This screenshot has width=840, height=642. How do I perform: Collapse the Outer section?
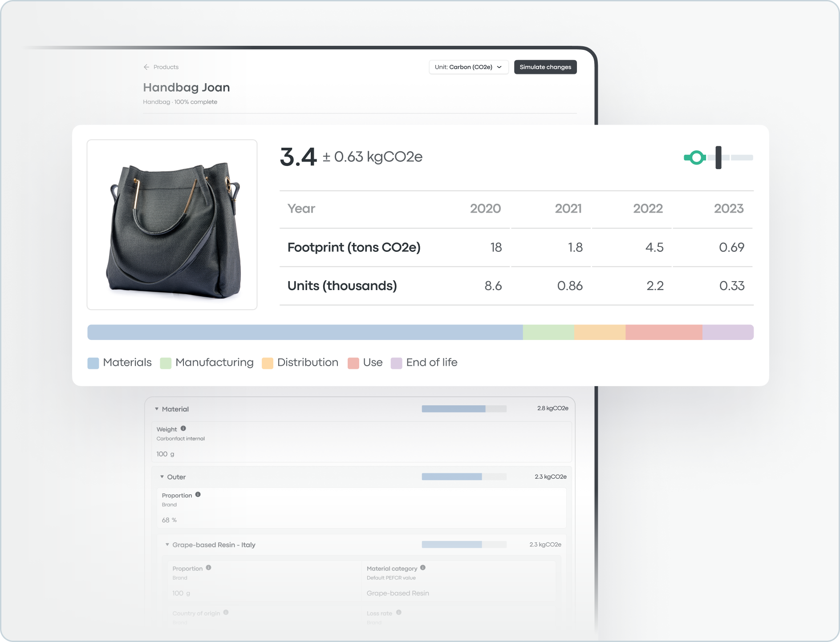pos(162,476)
